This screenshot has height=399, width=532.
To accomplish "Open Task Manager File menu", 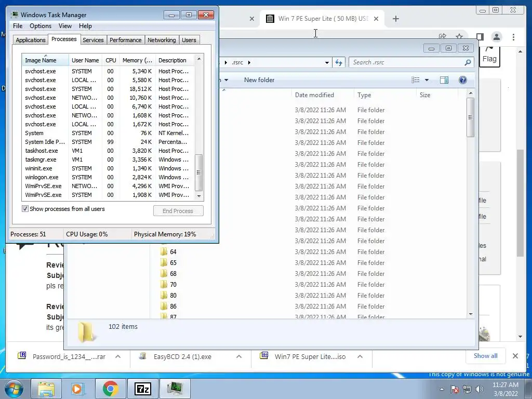I will 18,26.
